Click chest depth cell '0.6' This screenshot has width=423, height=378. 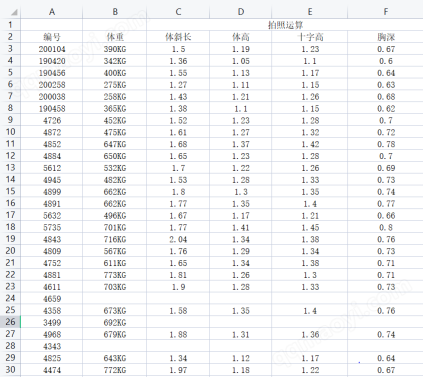(x=385, y=61)
